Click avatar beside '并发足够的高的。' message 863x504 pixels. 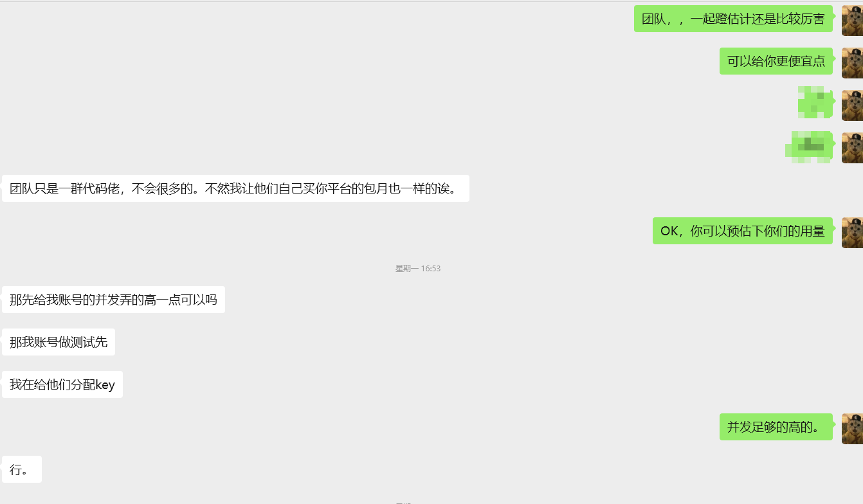(852, 428)
